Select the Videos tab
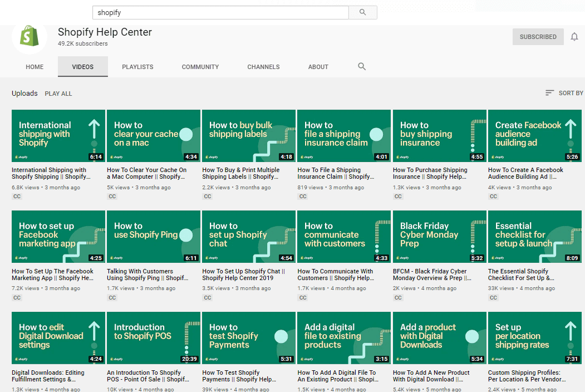The image size is (585, 392). tap(83, 67)
